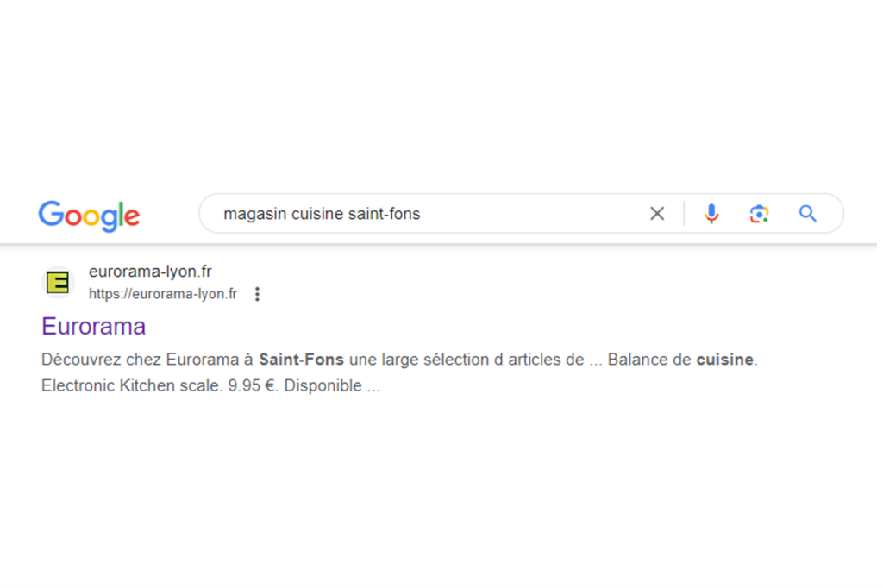Open the Eurorama result title link
The image size is (883, 588).
click(93, 326)
